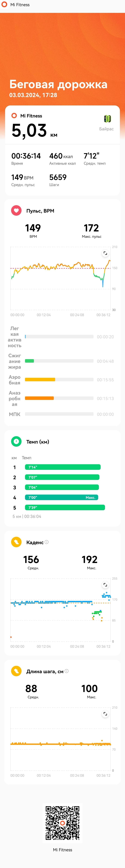
Task: Click the anaerobic zone orange bar
Action: click(x=39, y=398)
